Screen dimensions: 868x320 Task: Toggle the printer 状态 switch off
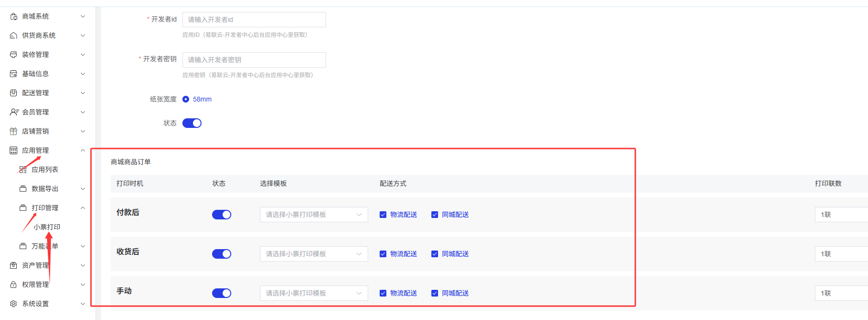coord(192,123)
